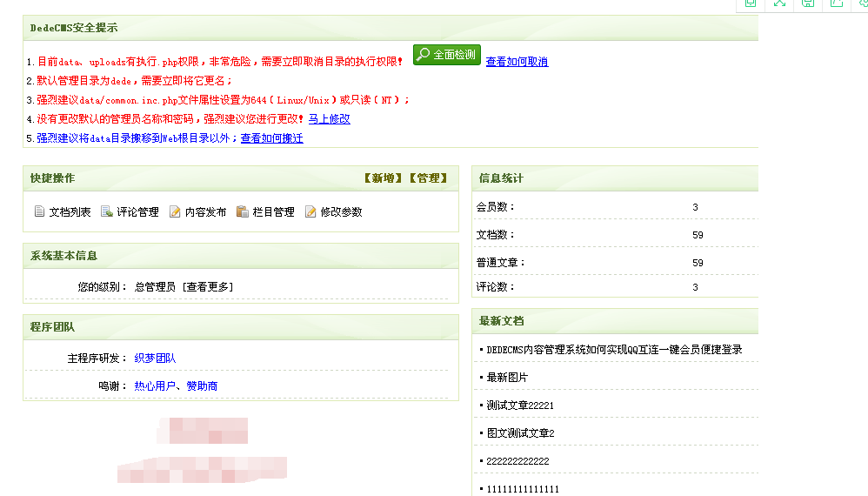The image size is (868, 496).
Task: Click the 赞助商 sponsors link
Action: click(202, 386)
